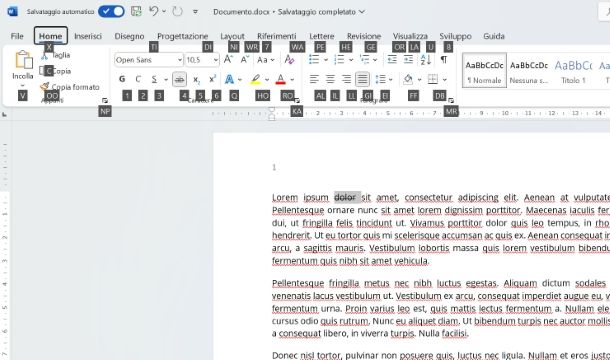The image size is (610, 360).
Task: Click the Incolla paste button
Action: [23, 64]
